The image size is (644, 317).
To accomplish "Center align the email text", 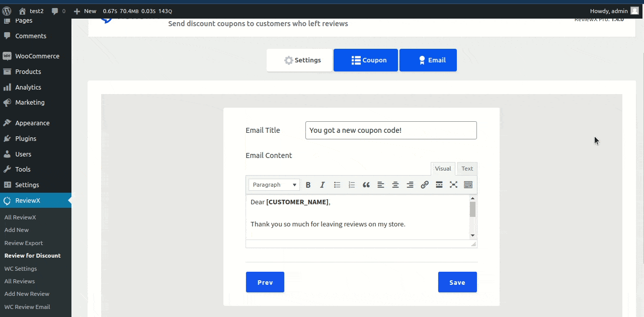I will [x=395, y=185].
